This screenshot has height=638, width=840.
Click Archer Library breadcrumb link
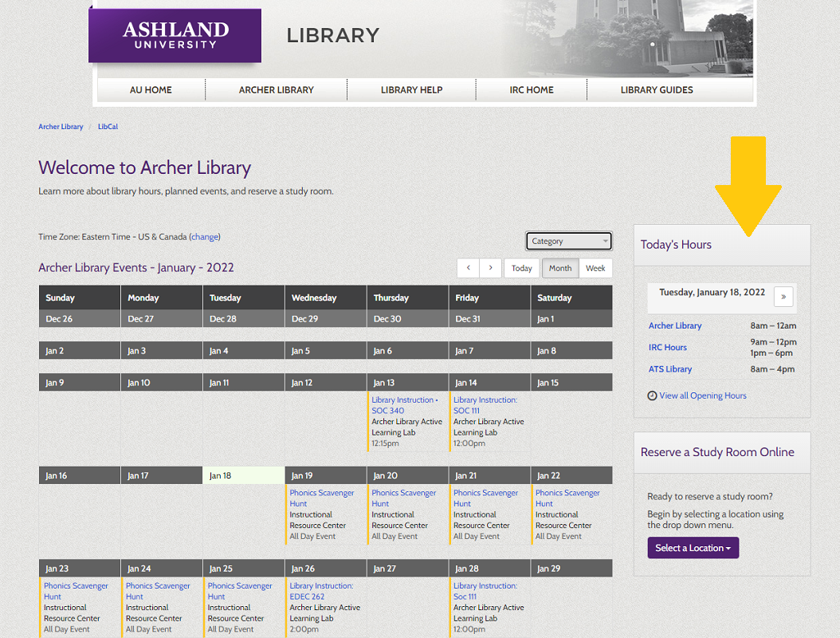pos(61,127)
